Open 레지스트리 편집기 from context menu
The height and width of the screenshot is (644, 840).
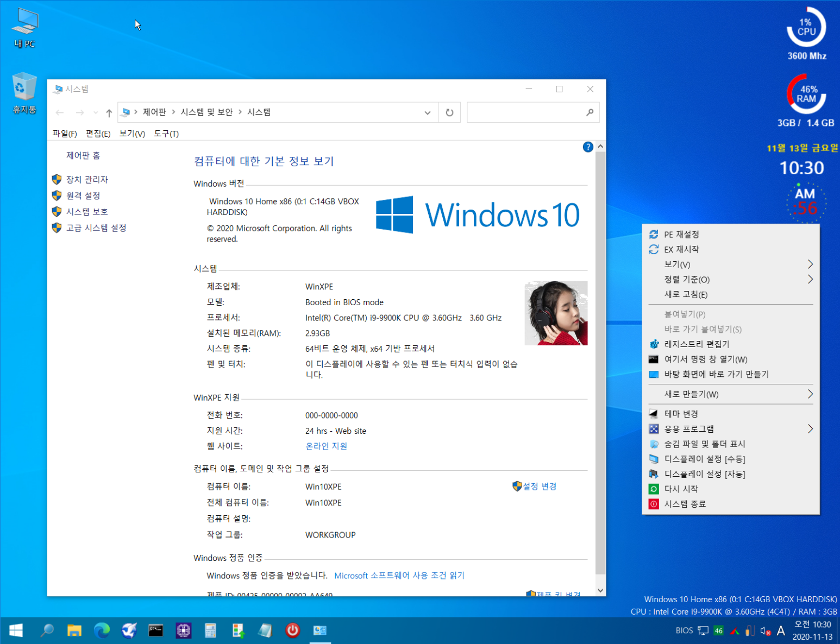pos(731,344)
